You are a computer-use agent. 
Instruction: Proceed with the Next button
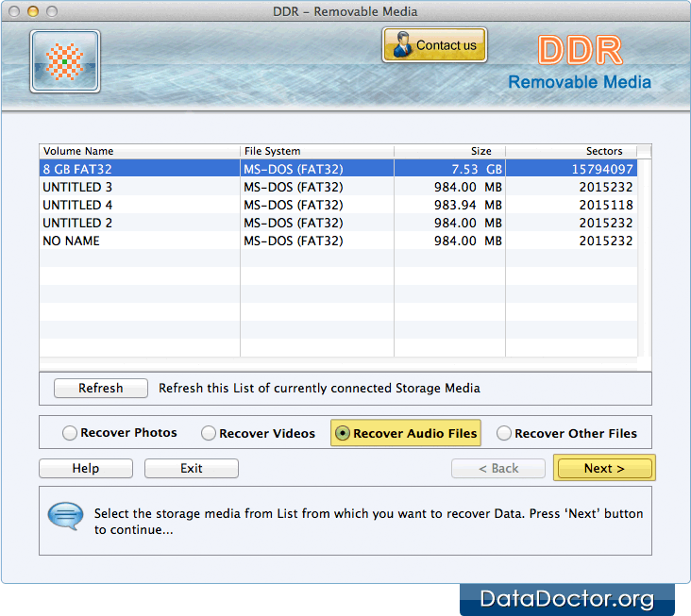tap(604, 468)
